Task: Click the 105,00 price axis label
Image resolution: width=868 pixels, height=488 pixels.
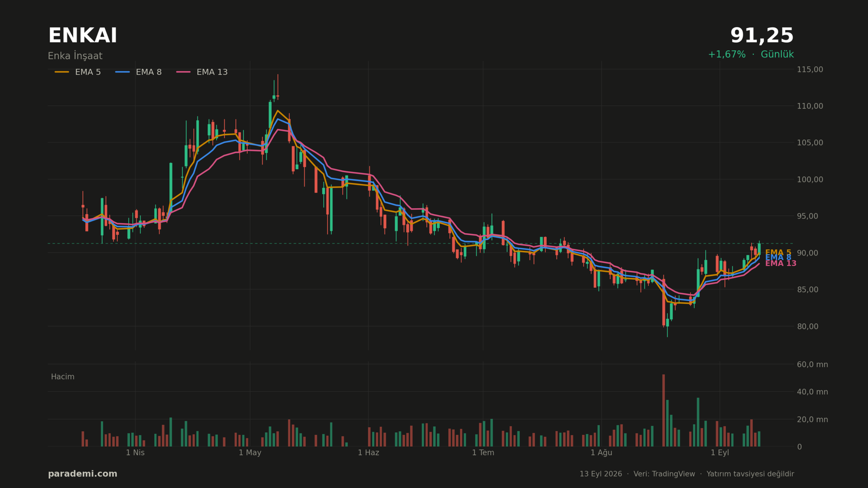Action: pyautogui.click(x=810, y=143)
